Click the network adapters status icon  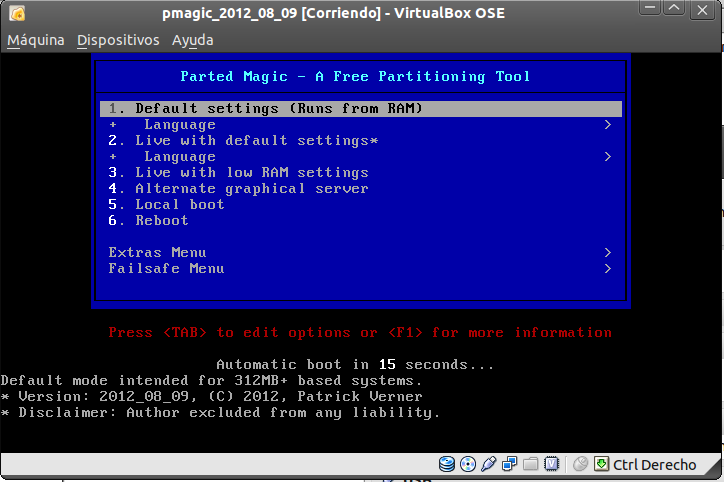click(509, 464)
